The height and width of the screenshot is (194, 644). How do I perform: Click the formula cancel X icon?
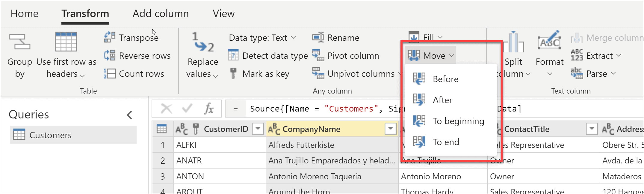[167, 108]
